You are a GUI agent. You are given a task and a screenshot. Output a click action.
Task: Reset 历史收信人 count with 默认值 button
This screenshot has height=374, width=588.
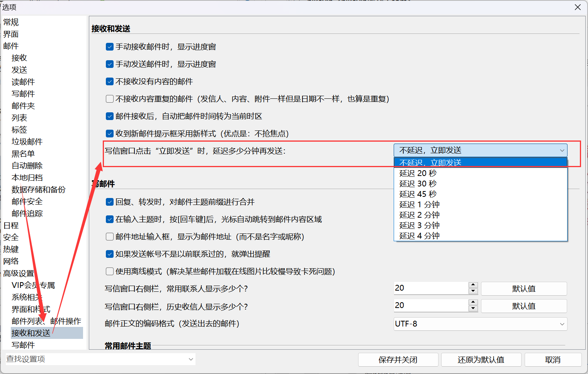pos(524,306)
